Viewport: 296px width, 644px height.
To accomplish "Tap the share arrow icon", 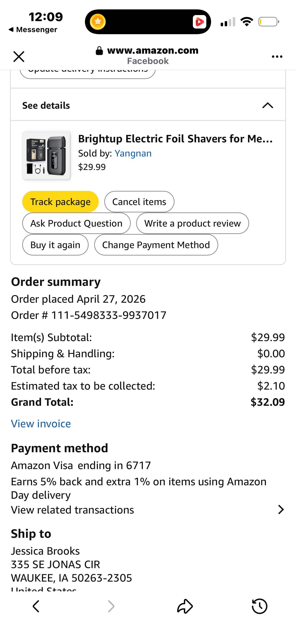I will click(x=185, y=606).
